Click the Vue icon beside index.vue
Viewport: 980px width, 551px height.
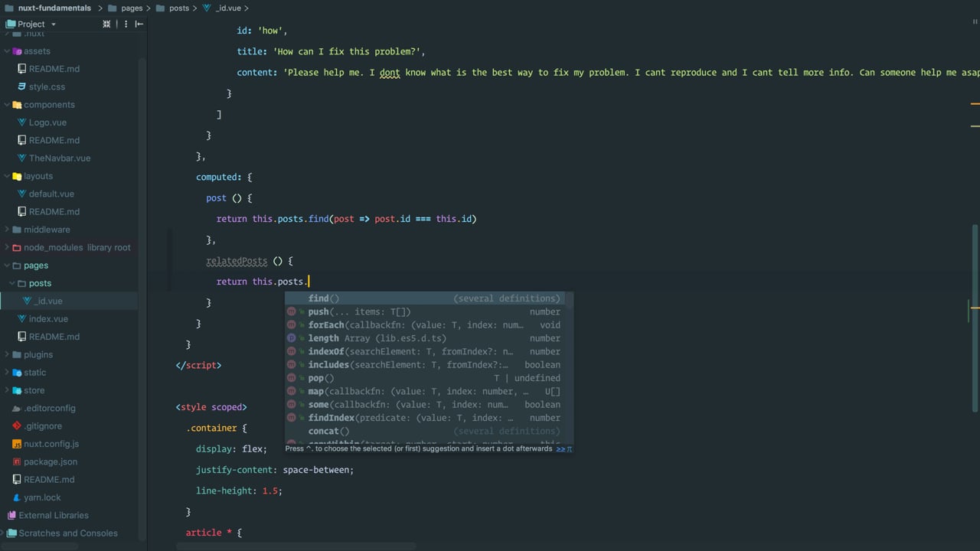click(x=22, y=319)
